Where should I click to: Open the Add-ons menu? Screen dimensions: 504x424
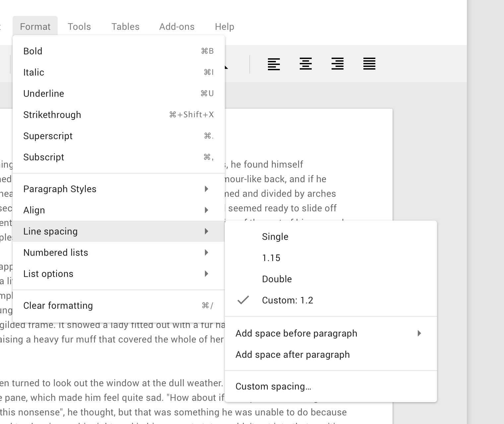tap(177, 26)
